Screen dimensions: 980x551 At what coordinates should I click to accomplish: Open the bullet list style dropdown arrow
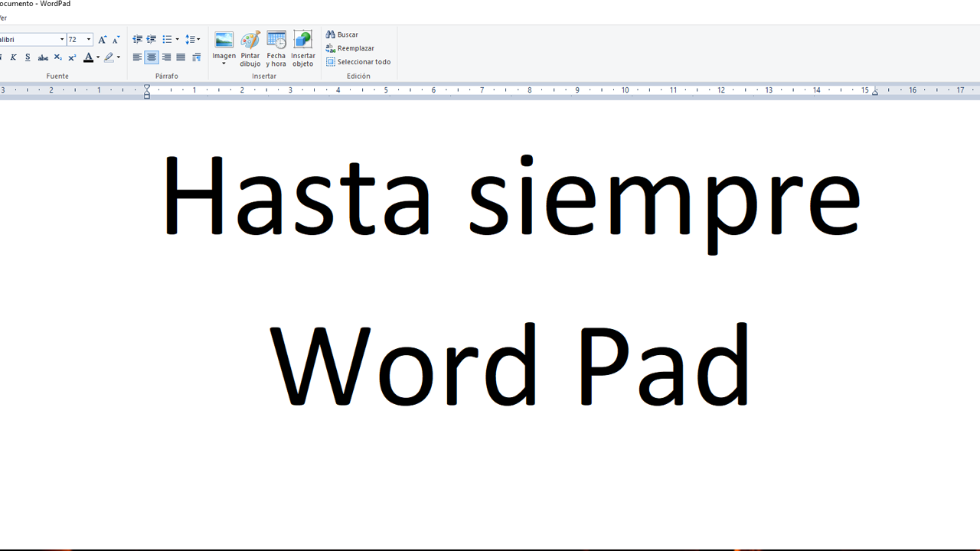177,40
